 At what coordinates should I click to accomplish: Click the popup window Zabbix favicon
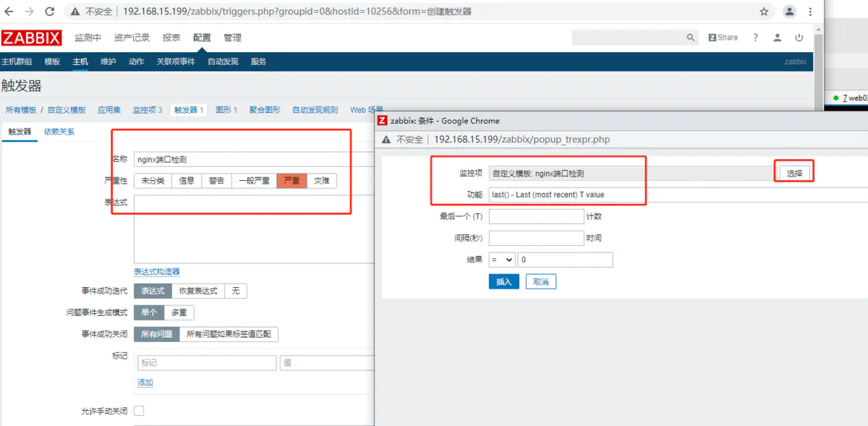(x=383, y=121)
